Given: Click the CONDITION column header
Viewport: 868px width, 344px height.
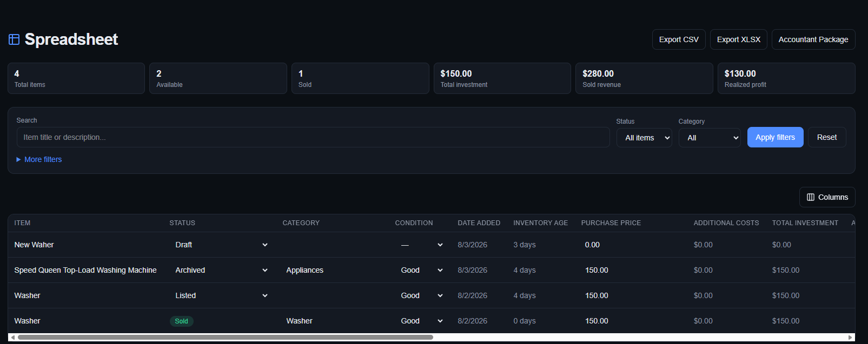Looking at the screenshot, I should [x=414, y=223].
